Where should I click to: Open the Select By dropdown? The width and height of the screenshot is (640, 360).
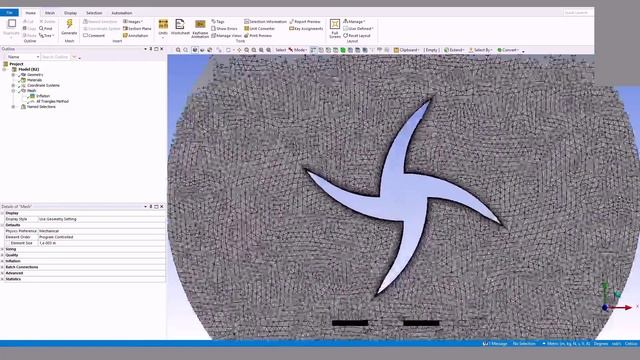[x=480, y=50]
